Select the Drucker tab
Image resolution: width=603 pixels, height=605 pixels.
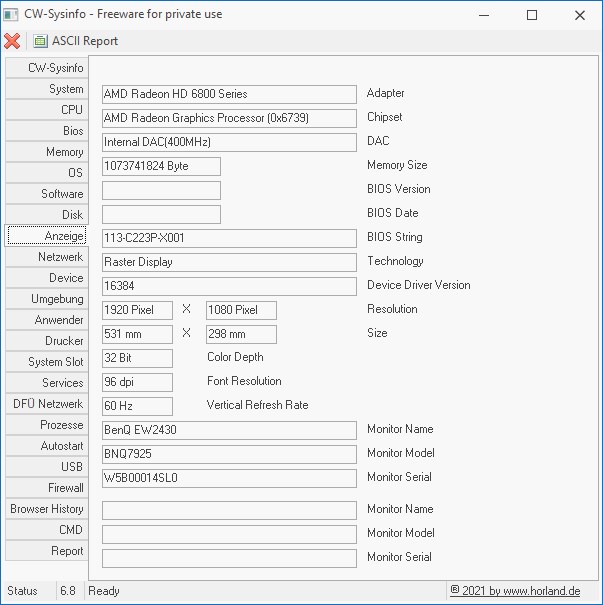pyautogui.click(x=46, y=341)
